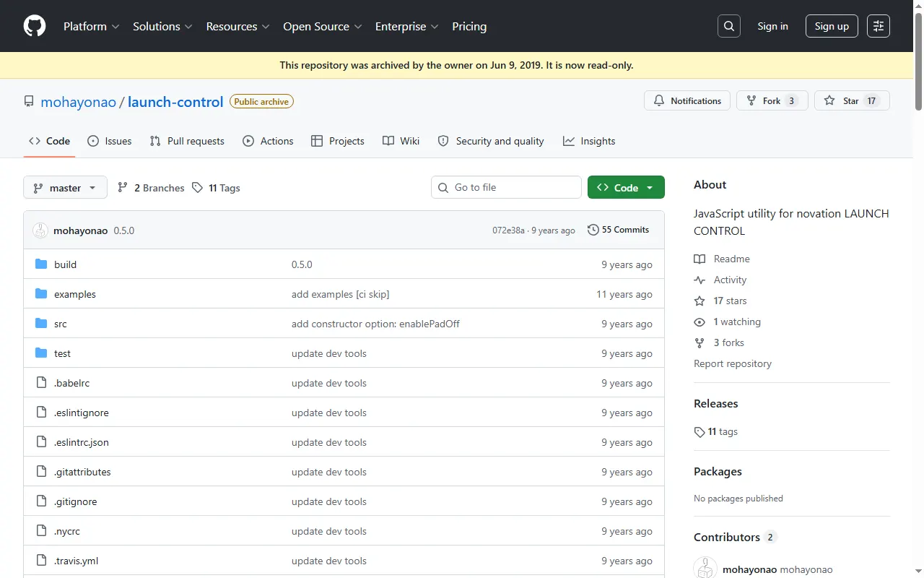Click the .babelrc file icon
924x578 pixels.
coord(41,383)
